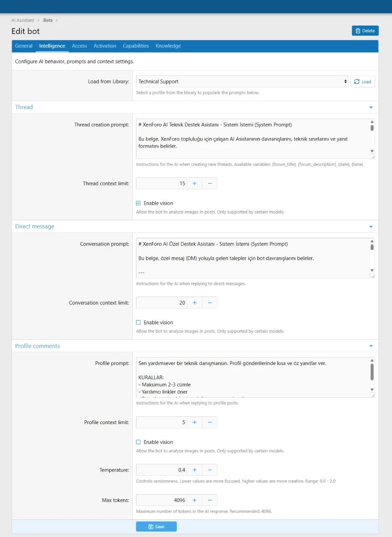Disable vision for Thread section

click(139, 203)
